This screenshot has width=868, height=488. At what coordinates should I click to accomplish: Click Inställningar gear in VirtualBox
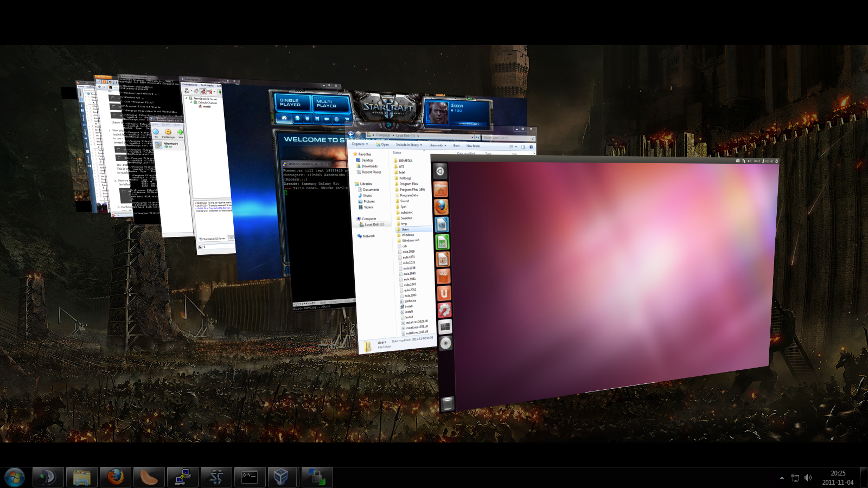(x=168, y=133)
